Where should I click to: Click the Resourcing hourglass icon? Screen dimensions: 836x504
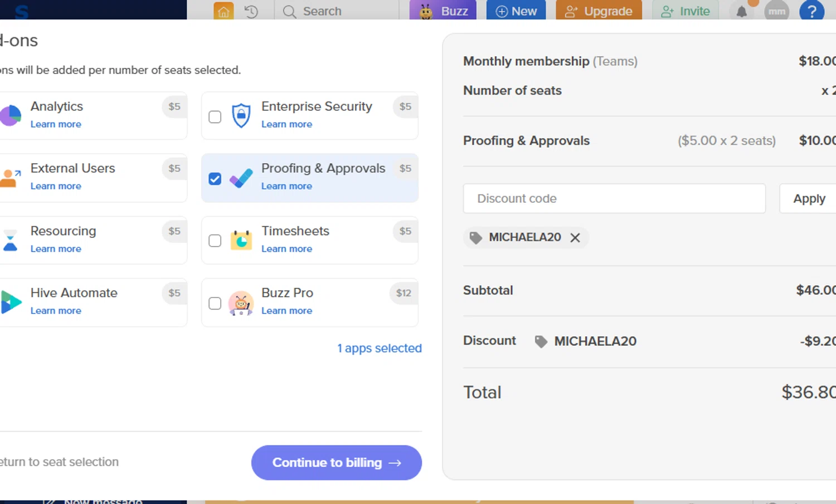(x=10, y=241)
